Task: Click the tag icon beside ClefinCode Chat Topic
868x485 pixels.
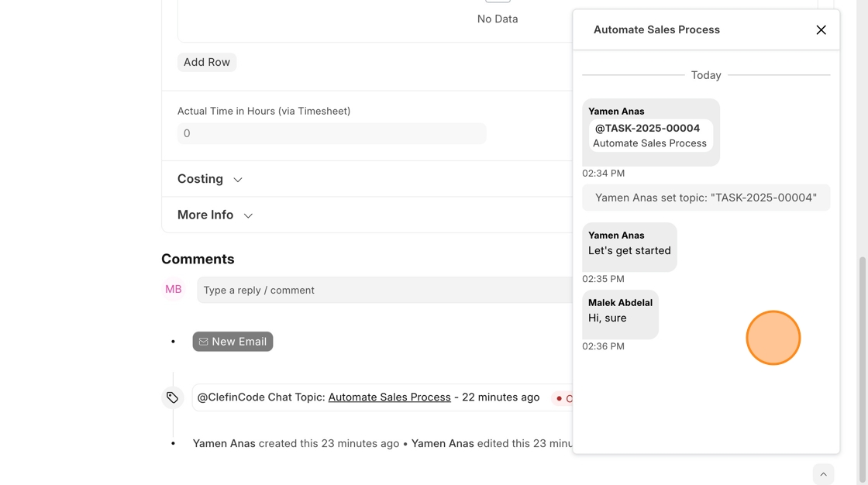Action: click(173, 397)
